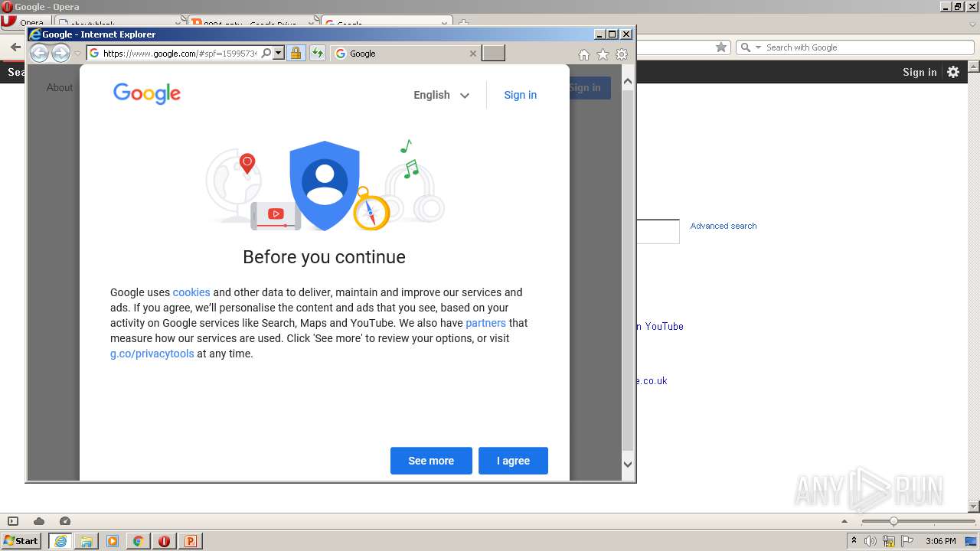The image size is (980, 551).
Task: Open the IE address bar autocomplete dropdown
Action: tap(278, 54)
